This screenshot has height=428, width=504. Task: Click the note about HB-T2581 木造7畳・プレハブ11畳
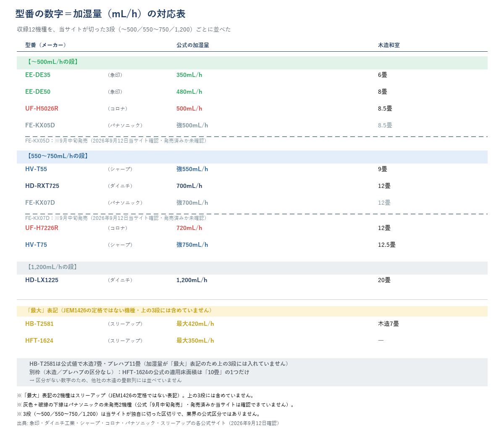[160, 364]
